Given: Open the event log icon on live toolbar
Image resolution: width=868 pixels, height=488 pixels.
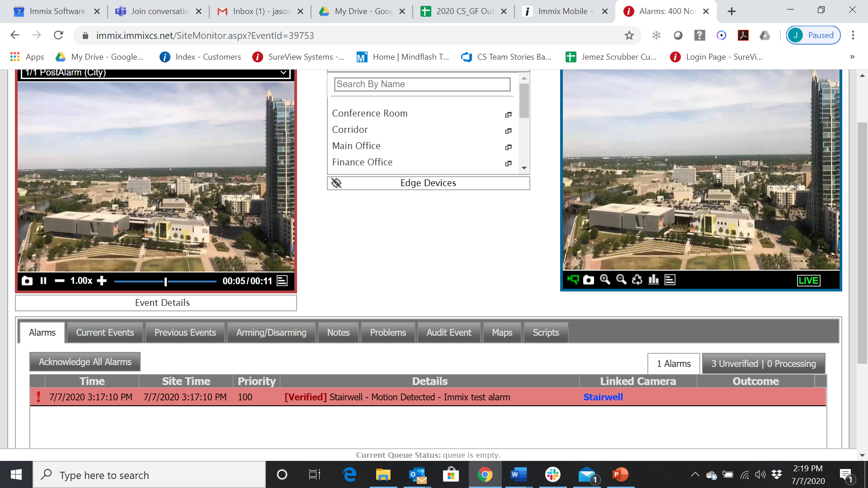Looking at the screenshot, I should pos(670,280).
